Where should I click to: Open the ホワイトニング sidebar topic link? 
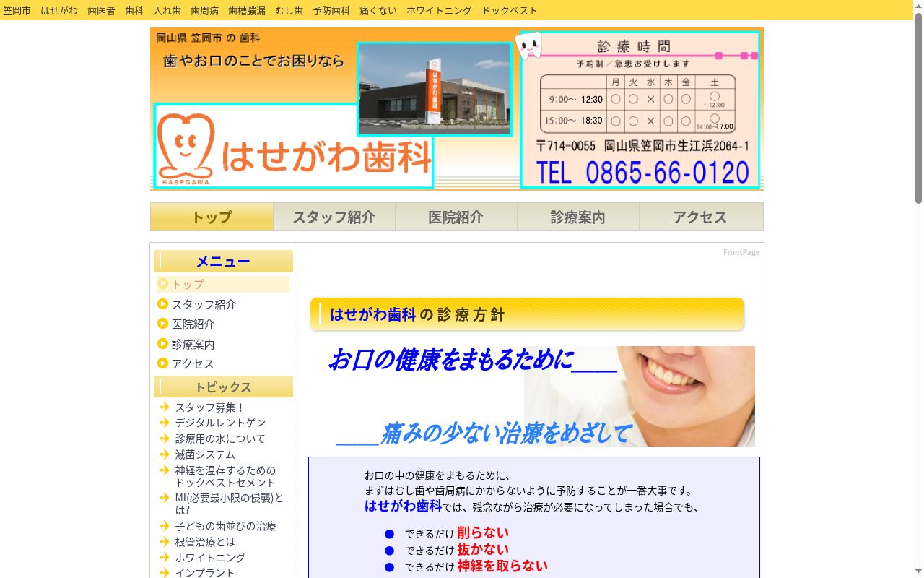pos(210,558)
